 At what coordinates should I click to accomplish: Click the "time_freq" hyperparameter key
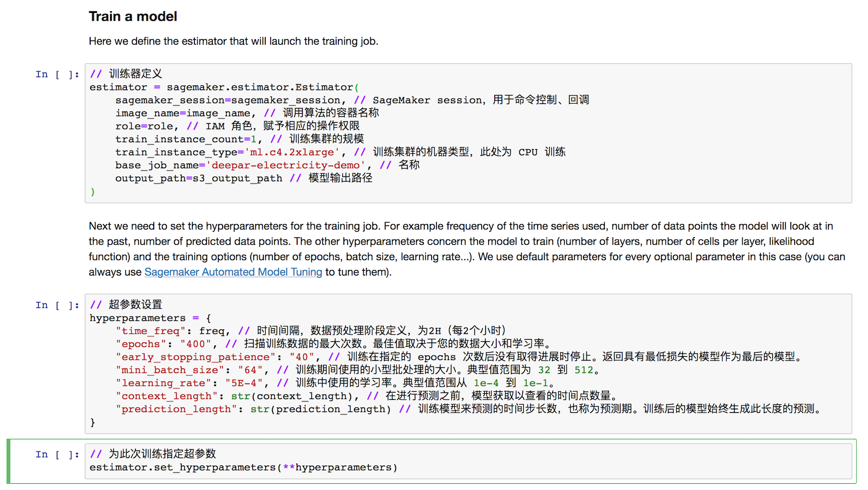(150, 331)
